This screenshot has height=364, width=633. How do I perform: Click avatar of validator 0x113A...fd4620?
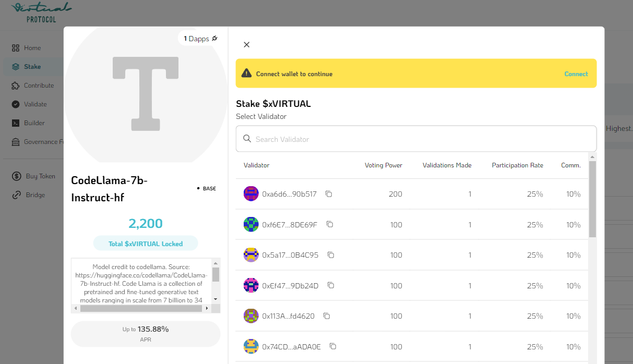[251, 316]
